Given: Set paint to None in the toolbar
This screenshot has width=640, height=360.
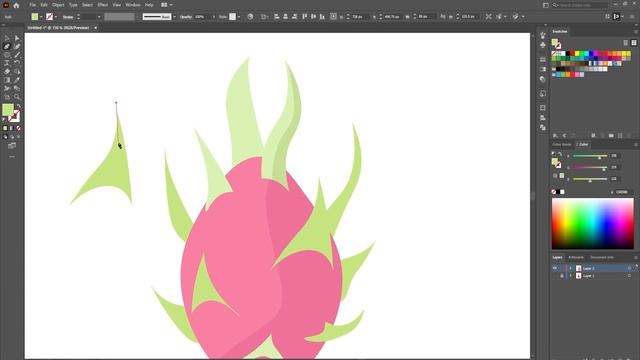Looking at the screenshot, I should pyautogui.click(x=18, y=128).
